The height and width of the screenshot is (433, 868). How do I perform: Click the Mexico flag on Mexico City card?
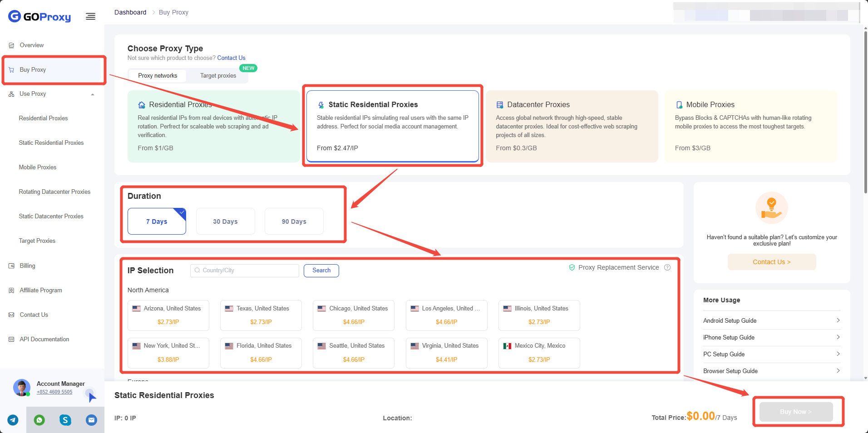507,346
